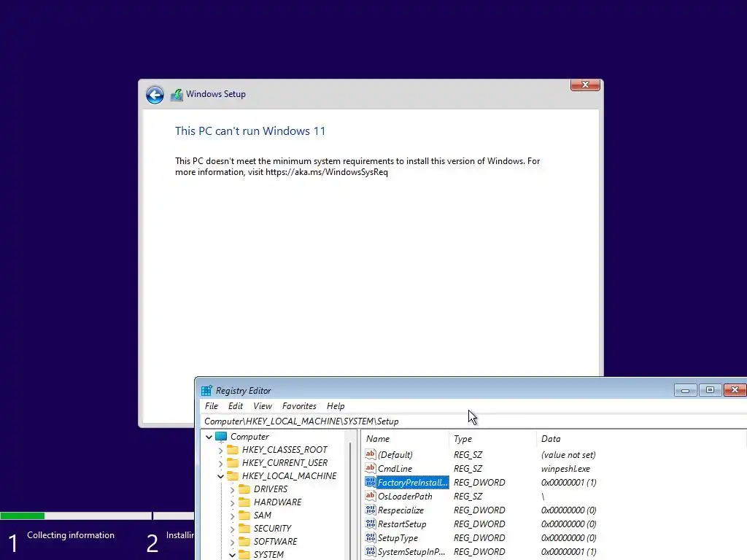
Task: Click the Name column header
Action: point(405,438)
